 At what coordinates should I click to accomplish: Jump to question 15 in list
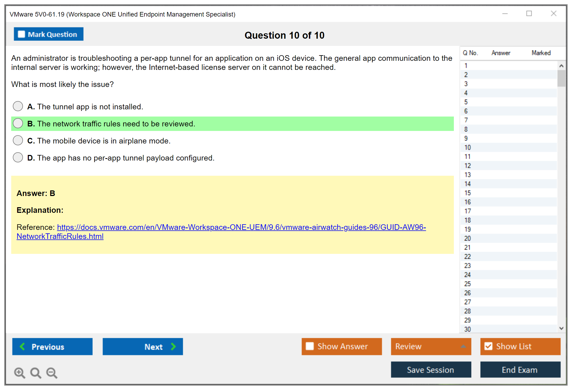[x=467, y=193]
